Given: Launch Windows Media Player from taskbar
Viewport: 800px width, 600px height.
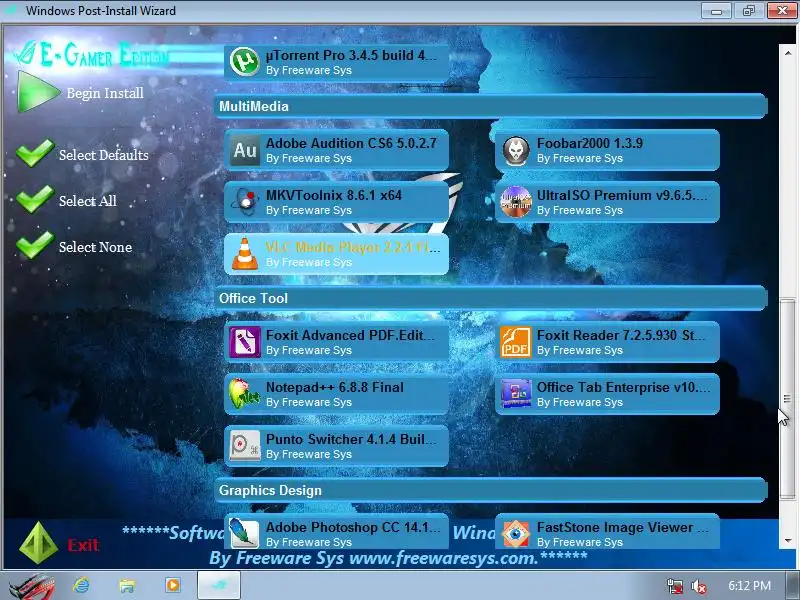Looking at the screenshot, I should 172,585.
